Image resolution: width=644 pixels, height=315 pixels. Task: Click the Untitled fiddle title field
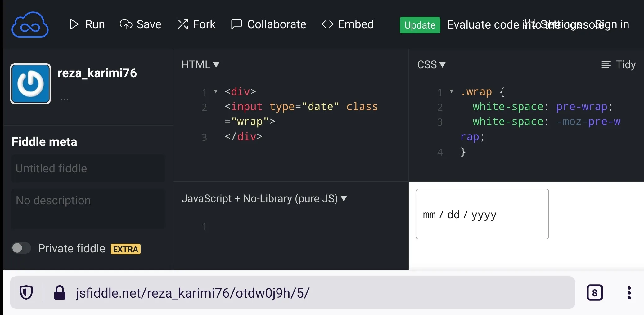click(88, 168)
